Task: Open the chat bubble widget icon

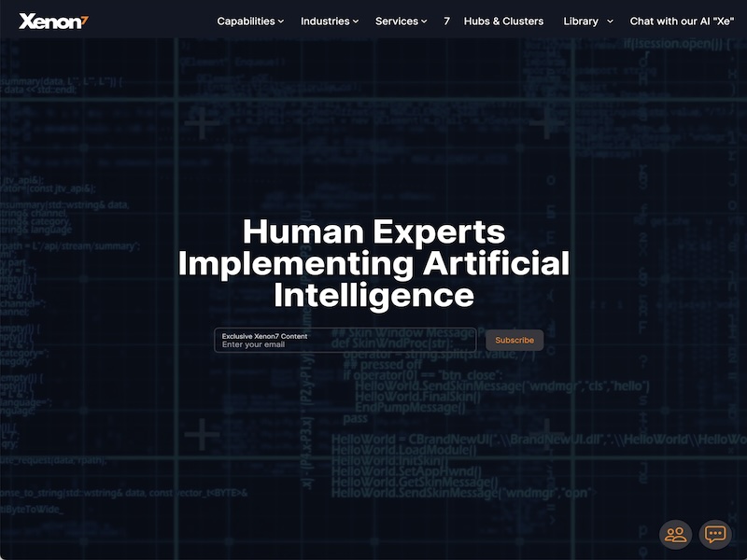Action: click(x=715, y=534)
